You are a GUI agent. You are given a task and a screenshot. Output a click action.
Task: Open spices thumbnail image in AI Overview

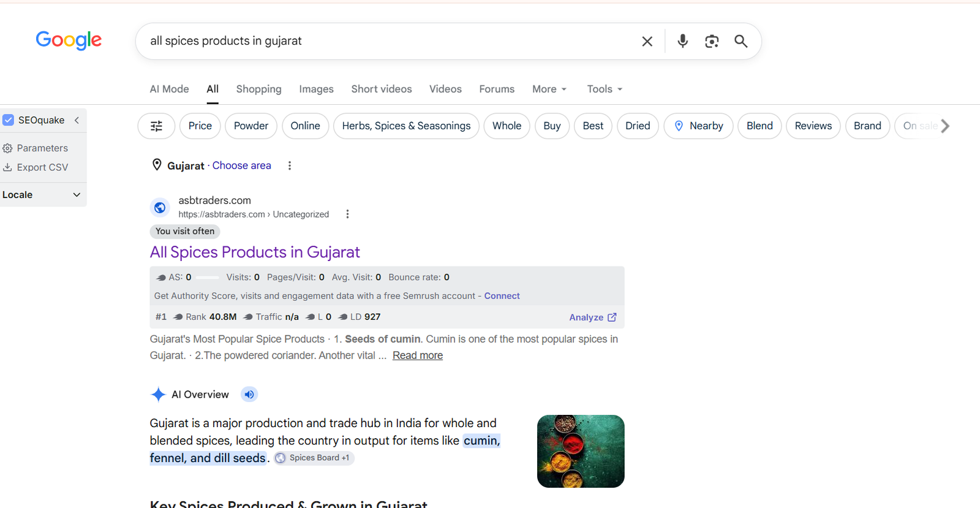(581, 452)
